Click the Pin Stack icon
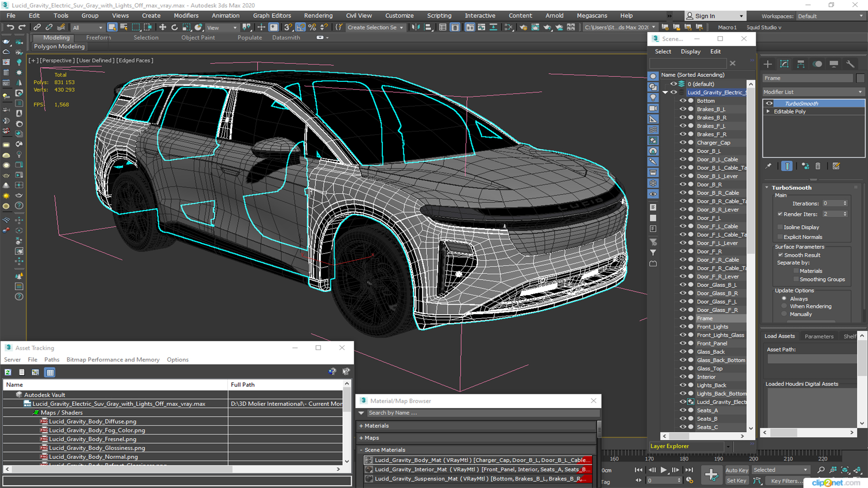This screenshot has height=488, width=868. click(x=768, y=166)
